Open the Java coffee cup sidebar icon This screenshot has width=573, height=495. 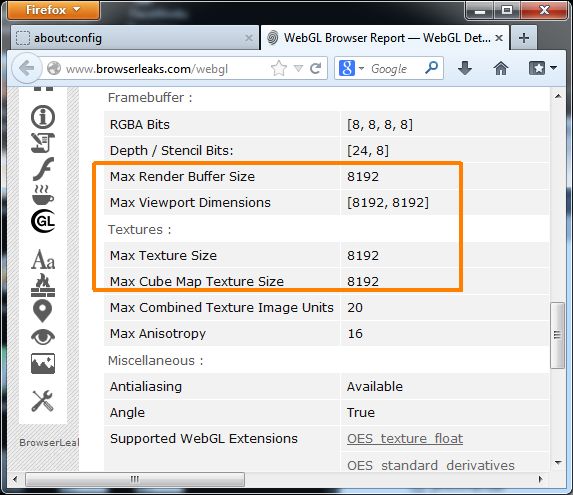coord(43,195)
